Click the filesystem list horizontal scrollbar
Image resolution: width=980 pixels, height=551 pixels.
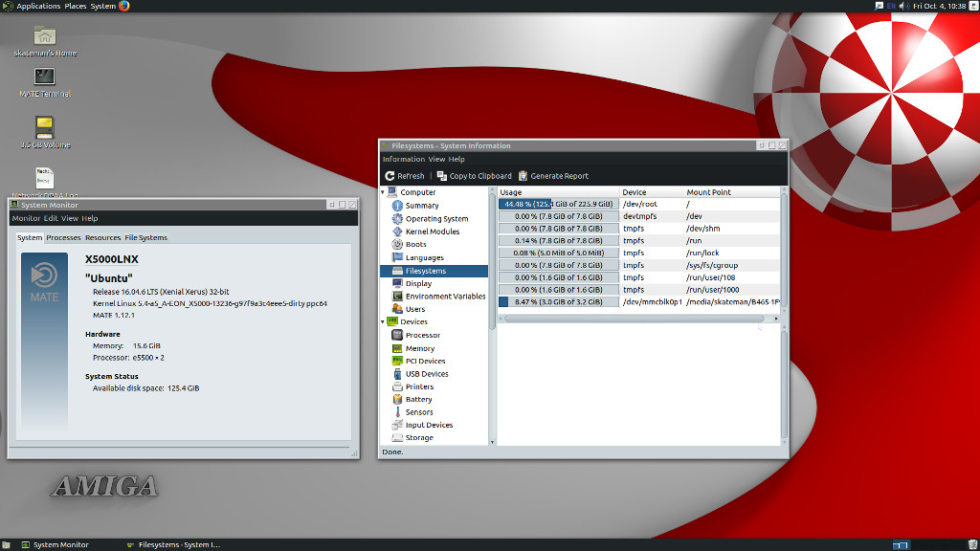point(634,319)
